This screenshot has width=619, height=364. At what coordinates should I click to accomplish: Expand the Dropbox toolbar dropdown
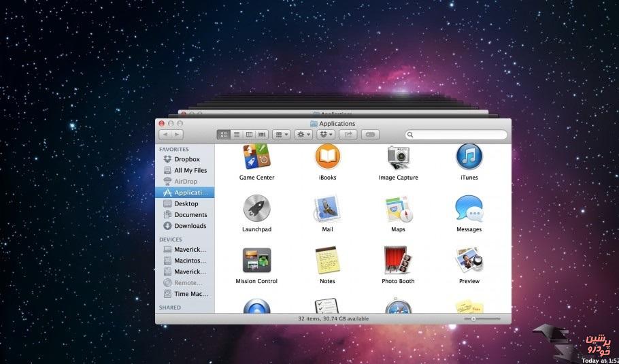[327, 135]
